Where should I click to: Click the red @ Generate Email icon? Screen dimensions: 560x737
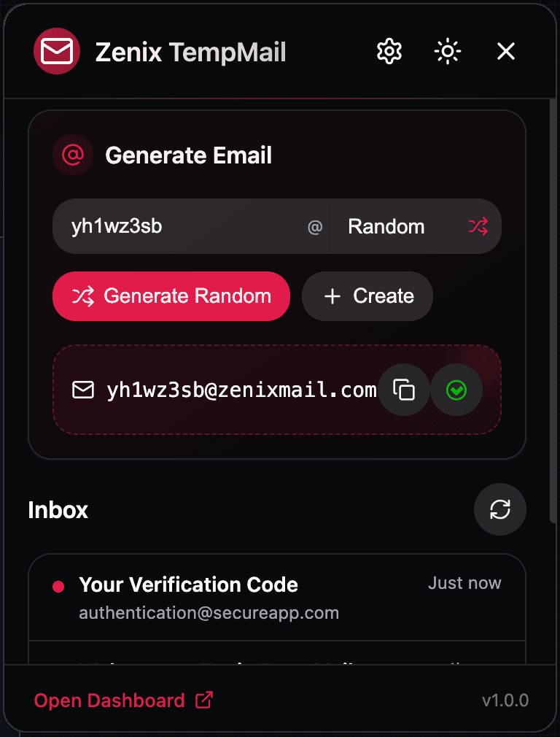click(73, 155)
